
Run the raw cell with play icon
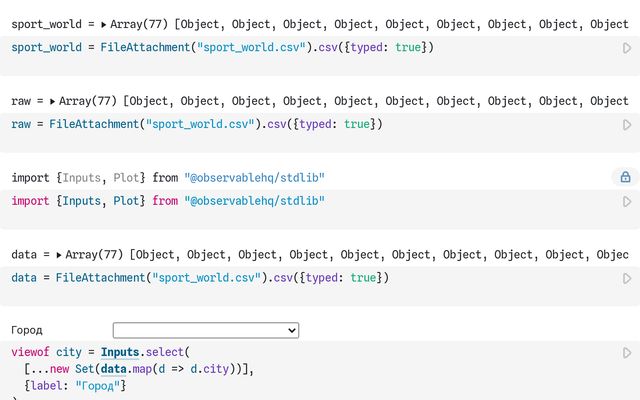click(627, 124)
